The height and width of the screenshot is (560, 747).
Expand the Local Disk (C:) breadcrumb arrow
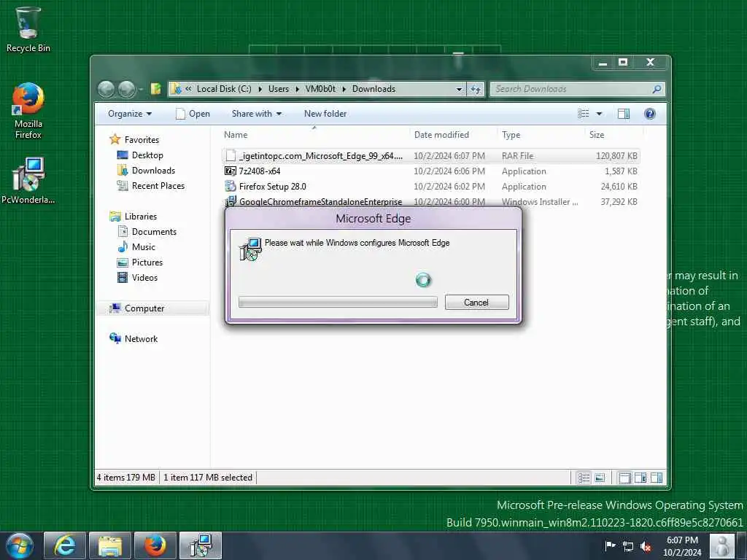[260, 89]
